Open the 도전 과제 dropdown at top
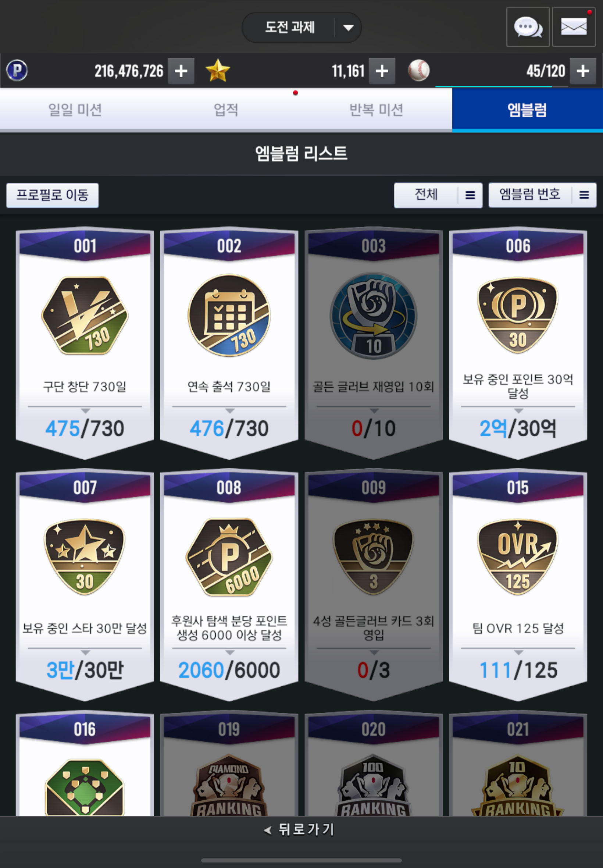This screenshot has width=603, height=868. [301, 28]
